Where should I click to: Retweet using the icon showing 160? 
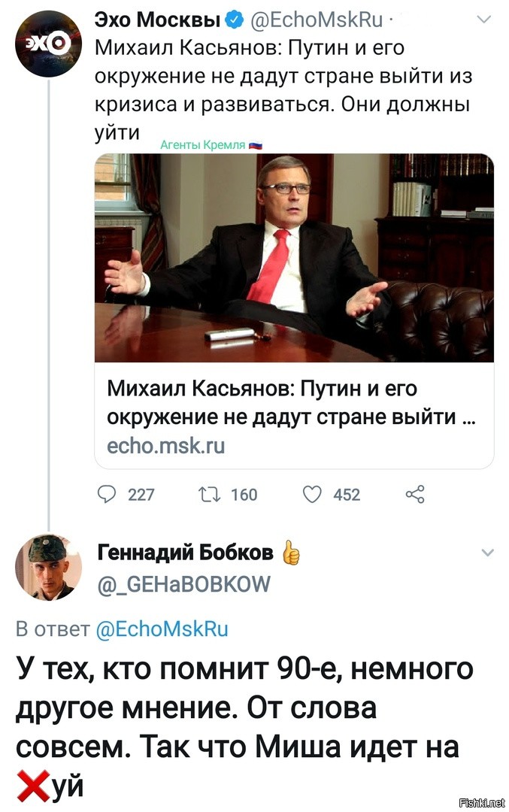(209, 495)
